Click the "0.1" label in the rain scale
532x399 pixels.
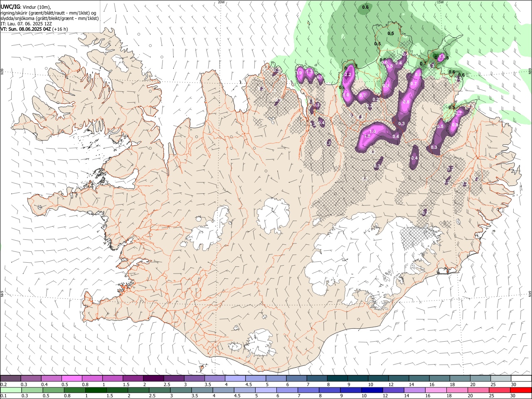(5, 396)
